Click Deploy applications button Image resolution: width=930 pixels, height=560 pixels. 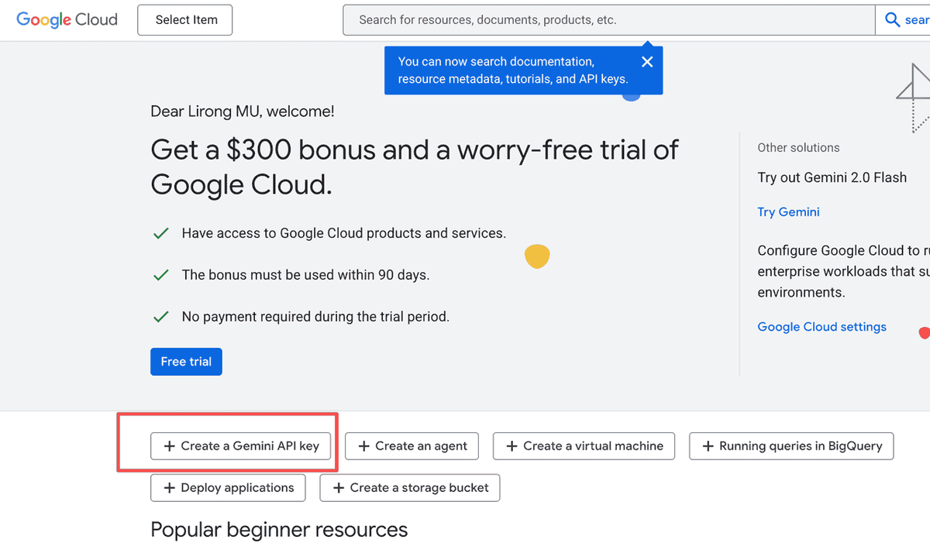228,488
